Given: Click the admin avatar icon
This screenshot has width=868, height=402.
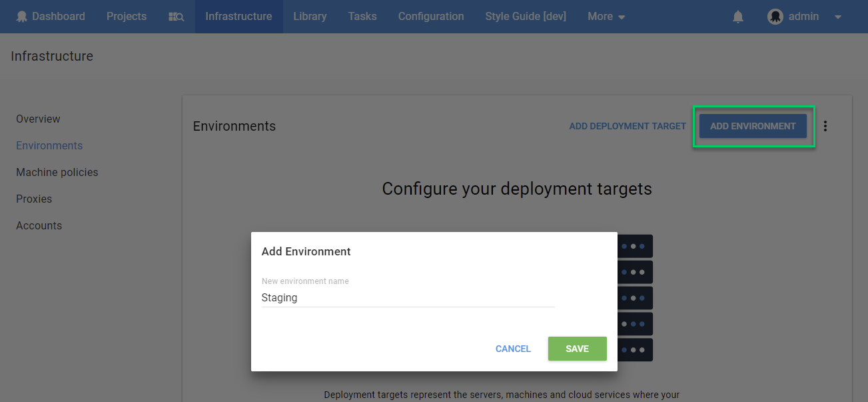Looking at the screenshot, I should pyautogui.click(x=775, y=17).
